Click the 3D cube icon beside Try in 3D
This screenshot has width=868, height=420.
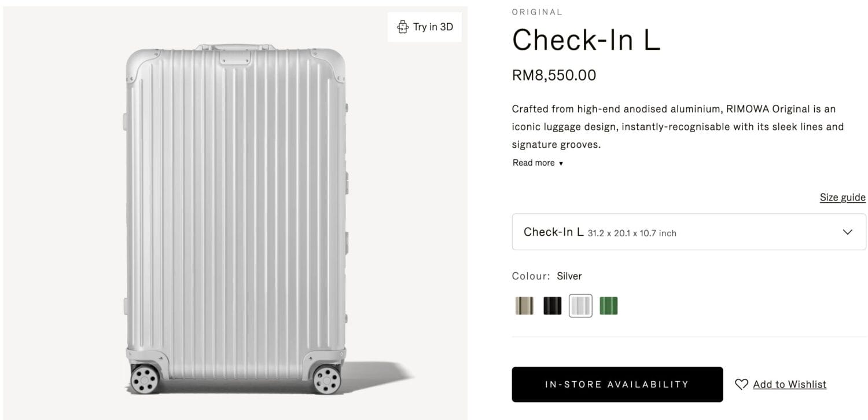[x=402, y=27]
